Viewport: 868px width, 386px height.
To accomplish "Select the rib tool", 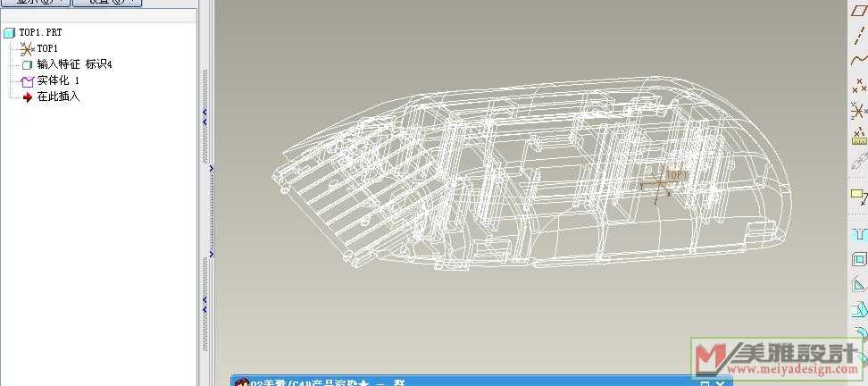I will 859,285.
